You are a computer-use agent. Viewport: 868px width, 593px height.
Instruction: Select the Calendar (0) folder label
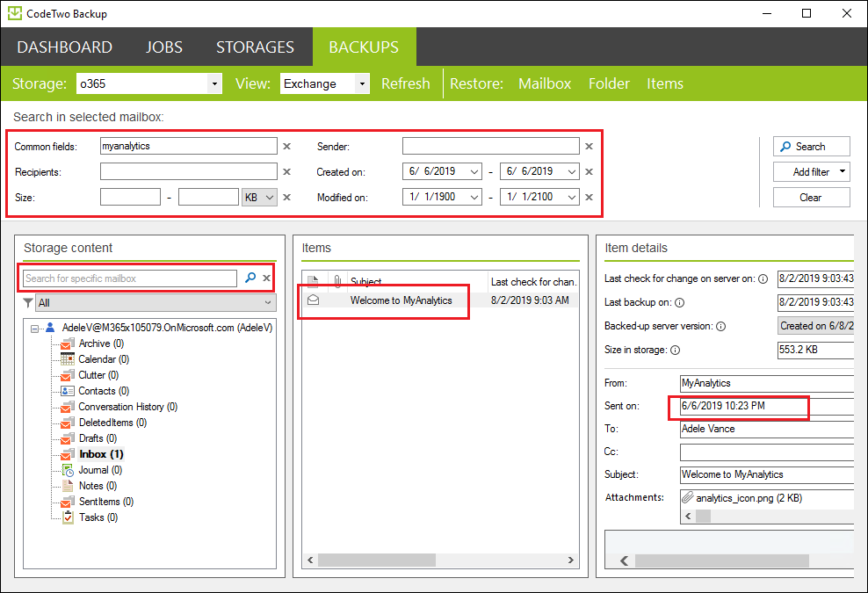104,359
